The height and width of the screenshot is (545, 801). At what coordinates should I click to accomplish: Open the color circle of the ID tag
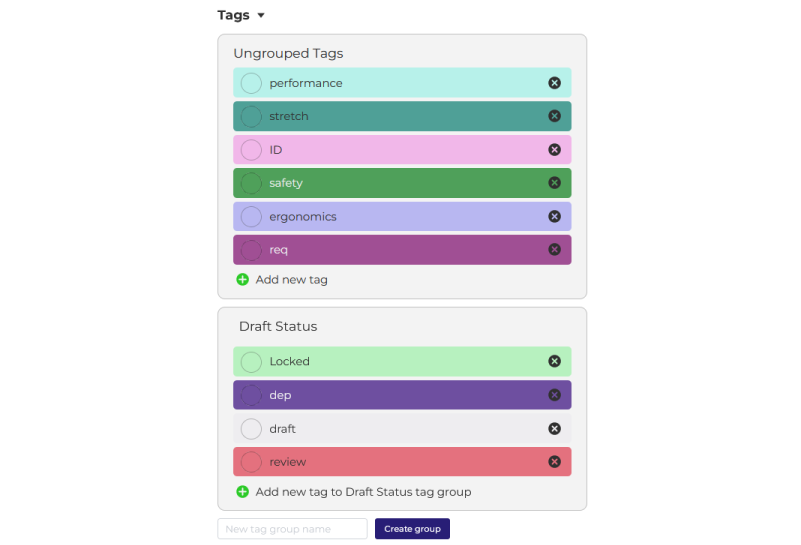point(251,150)
